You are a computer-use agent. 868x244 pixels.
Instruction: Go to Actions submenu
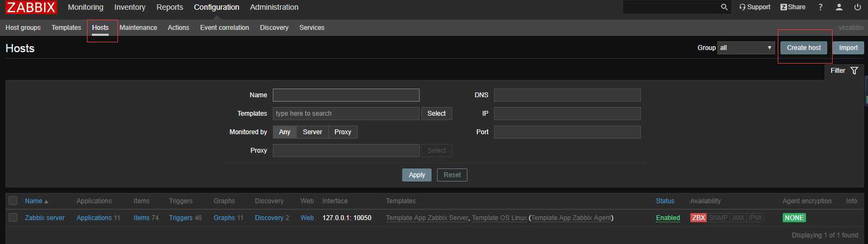[178, 28]
